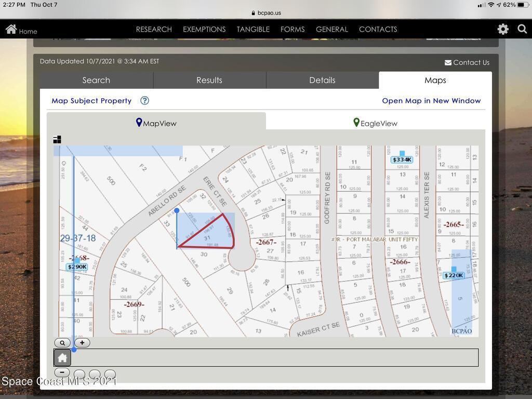The height and width of the screenshot is (399, 532).
Task: Select the MapView map mode
Action: click(x=156, y=123)
